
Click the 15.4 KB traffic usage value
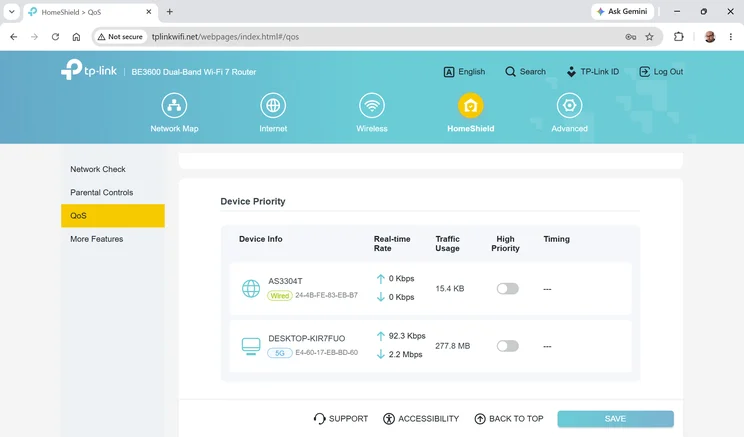(x=450, y=288)
